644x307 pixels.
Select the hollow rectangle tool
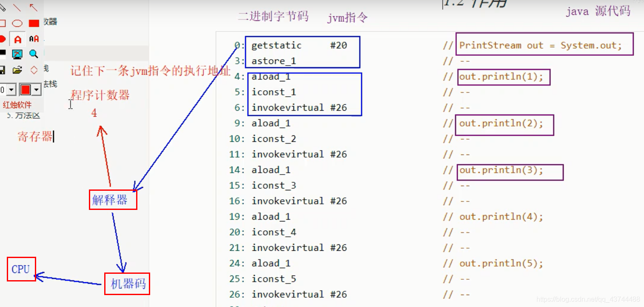click(x=2, y=23)
